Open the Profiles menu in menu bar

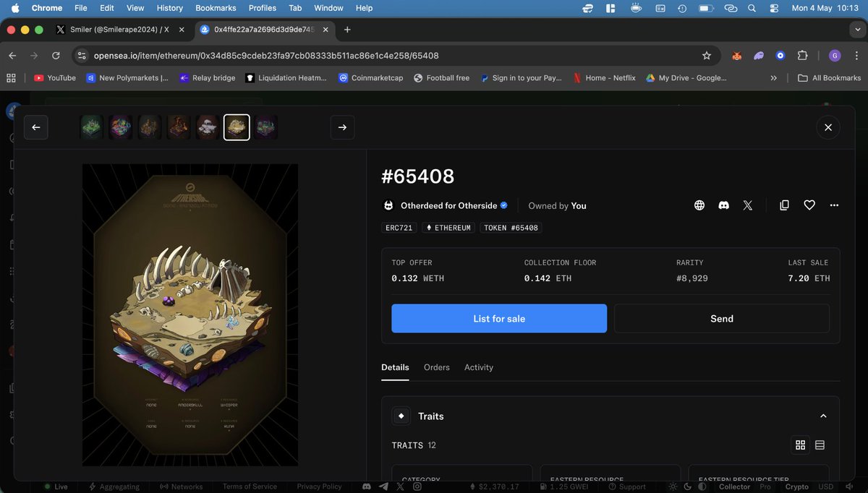click(x=263, y=8)
